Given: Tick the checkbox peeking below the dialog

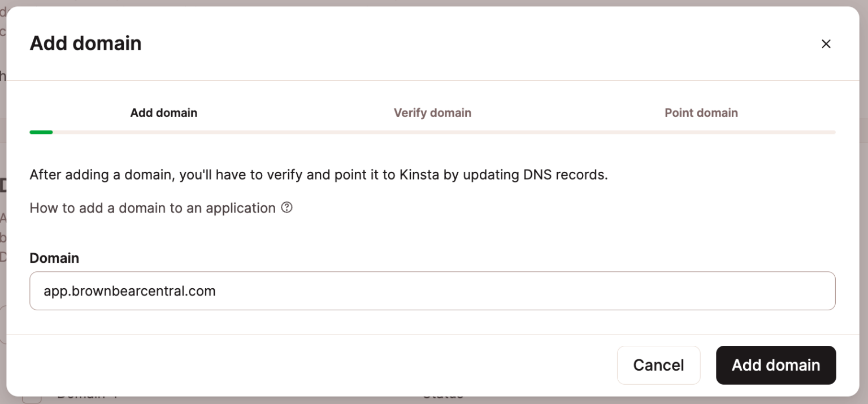Looking at the screenshot, I should click(x=32, y=399).
